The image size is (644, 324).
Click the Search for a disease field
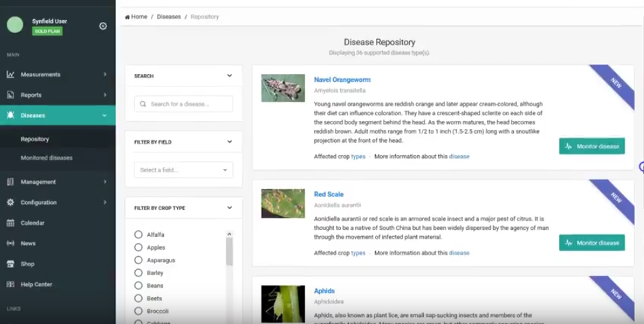click(183, 104)
